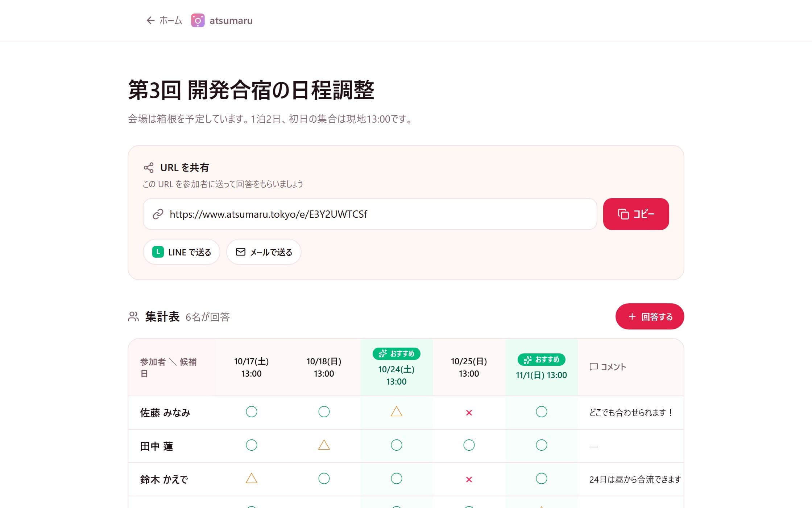Go back to ホーム with arrow link
Viewport: 812px width, 508px height.
click(x=164, y=20)
